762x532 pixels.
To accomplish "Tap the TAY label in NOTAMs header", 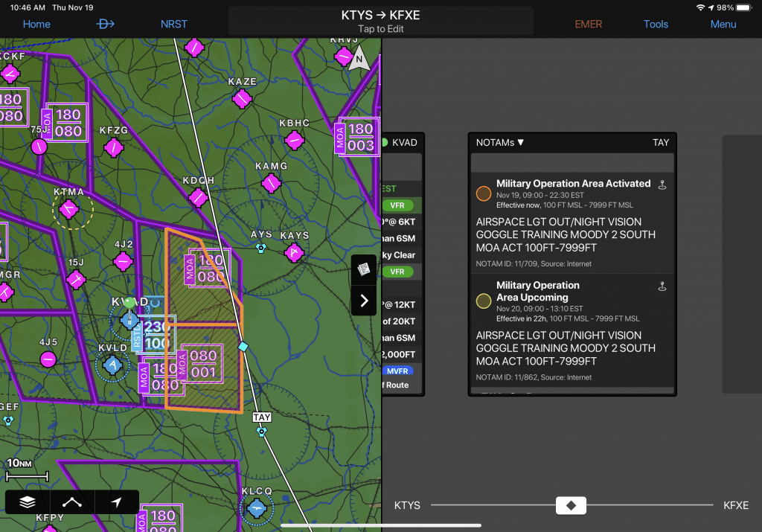I will pos(661,142).
